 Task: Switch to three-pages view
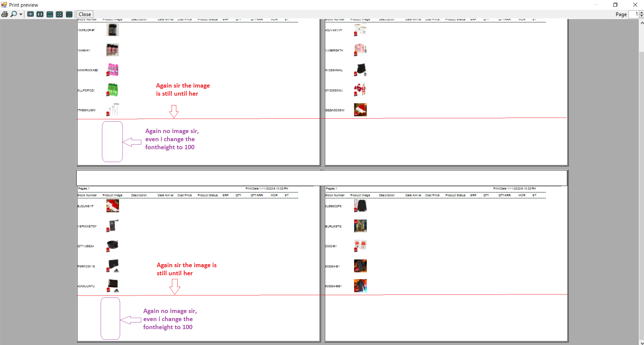pos(50,14)
